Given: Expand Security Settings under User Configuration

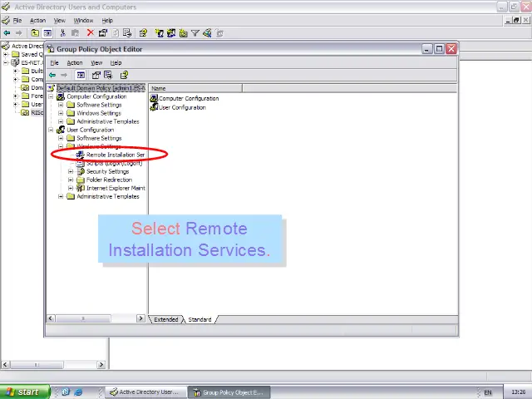Looking at the screenshot, I should click(71, 171).
